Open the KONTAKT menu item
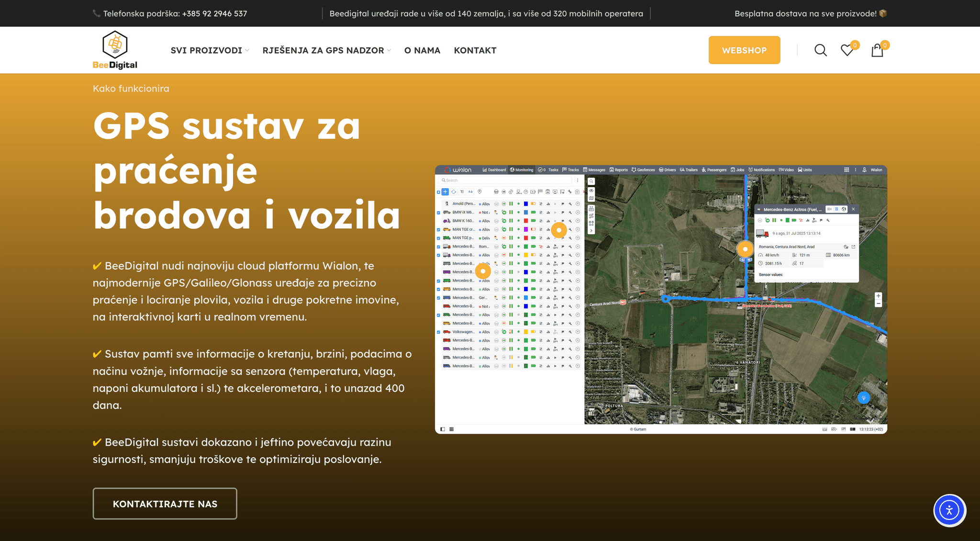 [x=475, y=50]
